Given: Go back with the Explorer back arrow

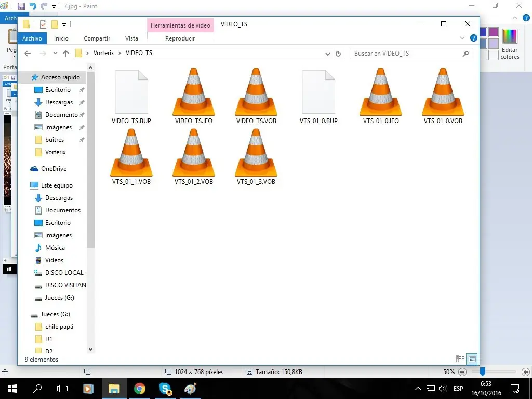Looking at the screenshot, I should 28,54.
